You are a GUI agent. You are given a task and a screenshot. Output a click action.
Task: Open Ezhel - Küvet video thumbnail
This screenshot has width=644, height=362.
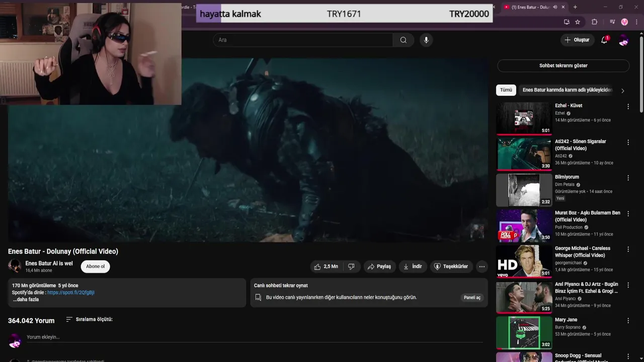524,119
